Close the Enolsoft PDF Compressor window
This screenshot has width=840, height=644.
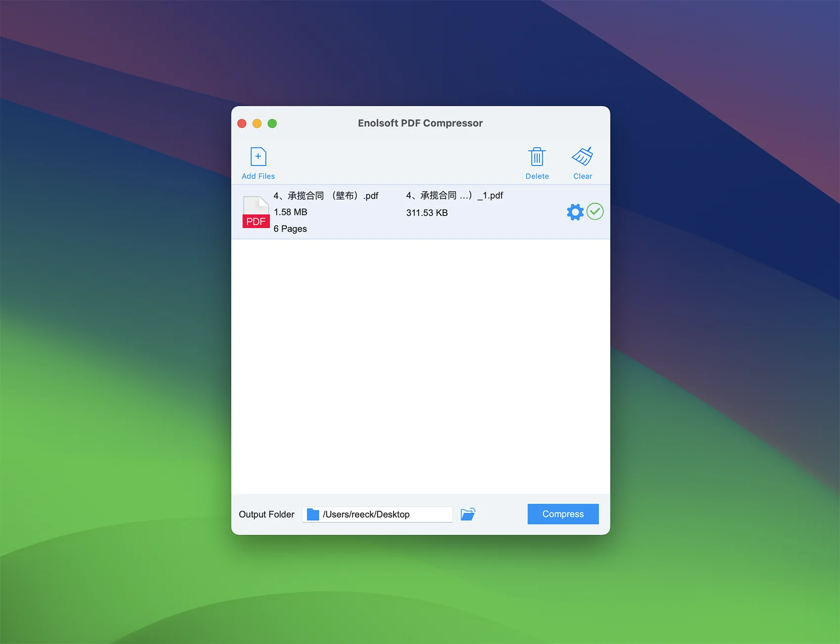tap(242, 123)
